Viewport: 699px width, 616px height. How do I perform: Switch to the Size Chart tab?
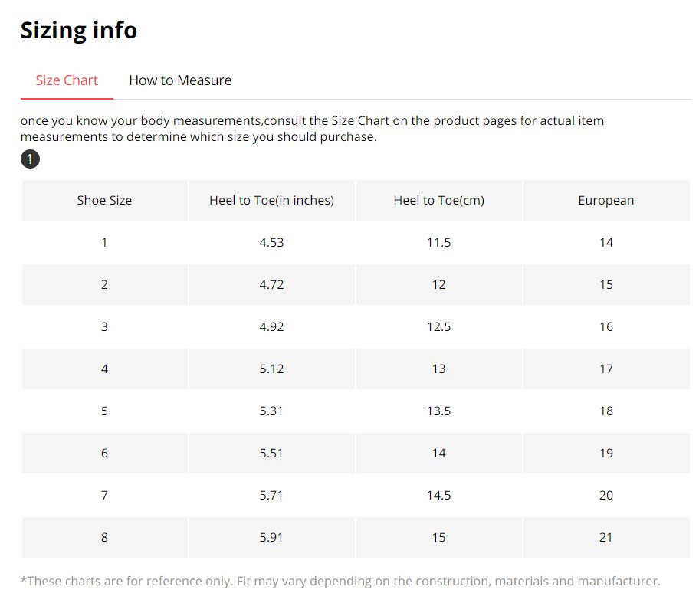point(67,80)
